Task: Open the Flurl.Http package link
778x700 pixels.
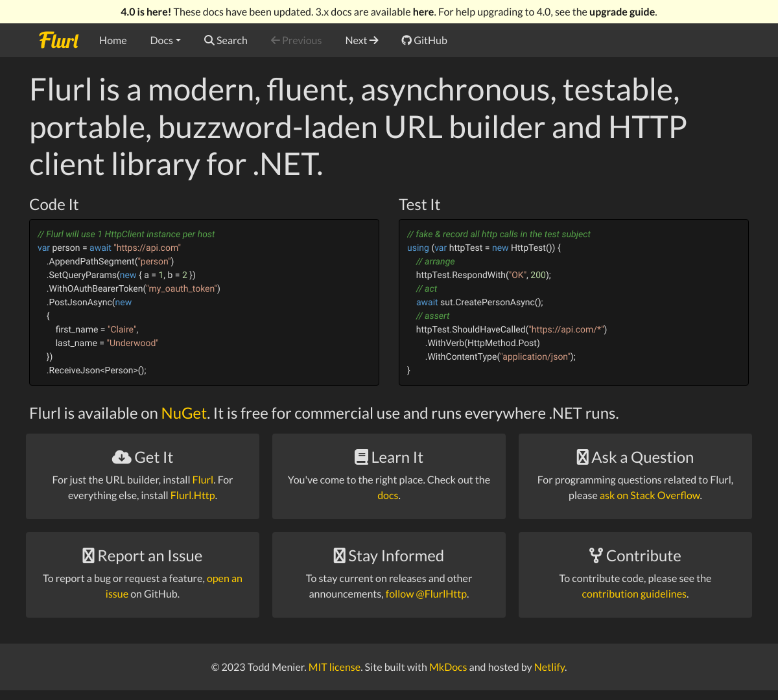Action: click(x=193, y=495)
